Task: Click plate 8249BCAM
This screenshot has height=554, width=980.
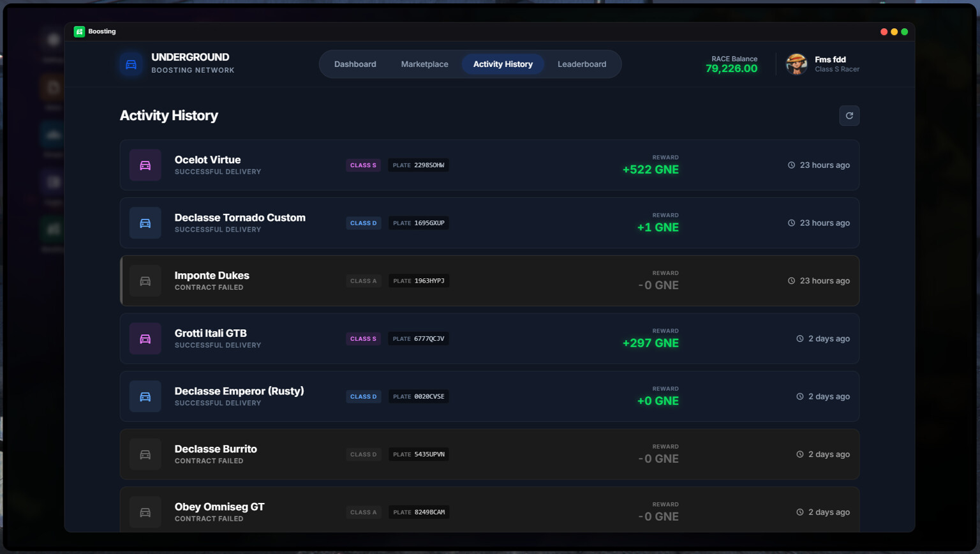Action: click(x=419, y=512)
